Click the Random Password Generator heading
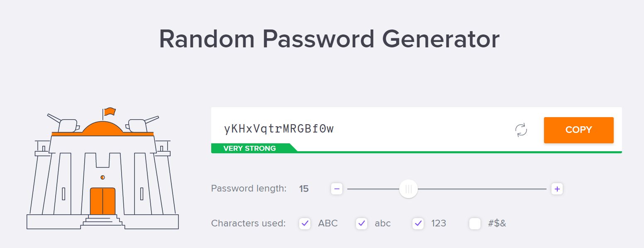The width and height of the screenshot is (644, 248). click(x=329, y=39)
